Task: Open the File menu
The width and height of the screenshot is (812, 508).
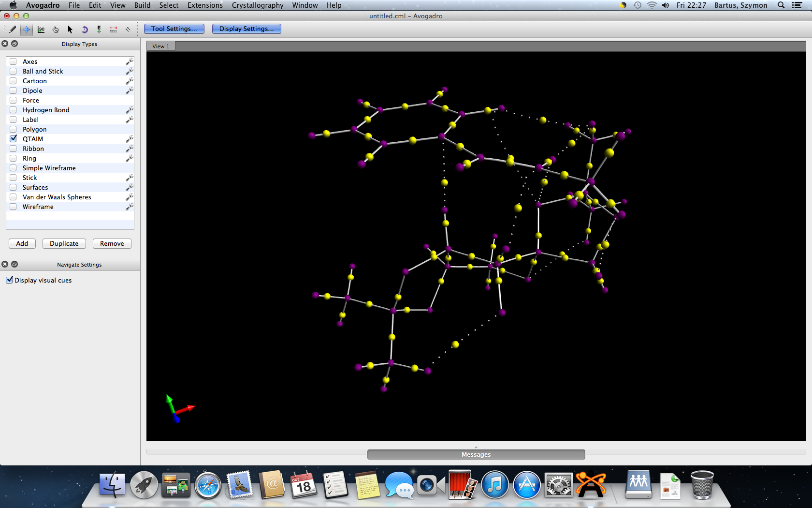Action: point(74,5)
